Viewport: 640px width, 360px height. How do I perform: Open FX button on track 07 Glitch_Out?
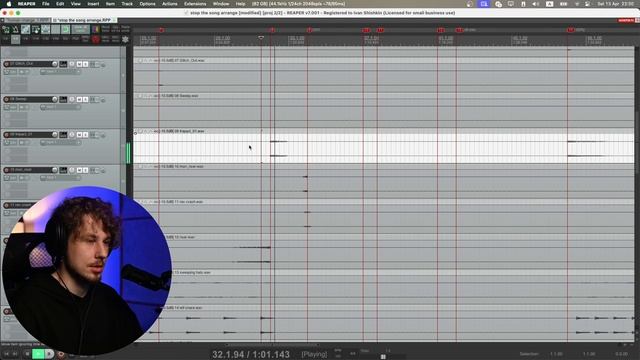coord(94,64)
